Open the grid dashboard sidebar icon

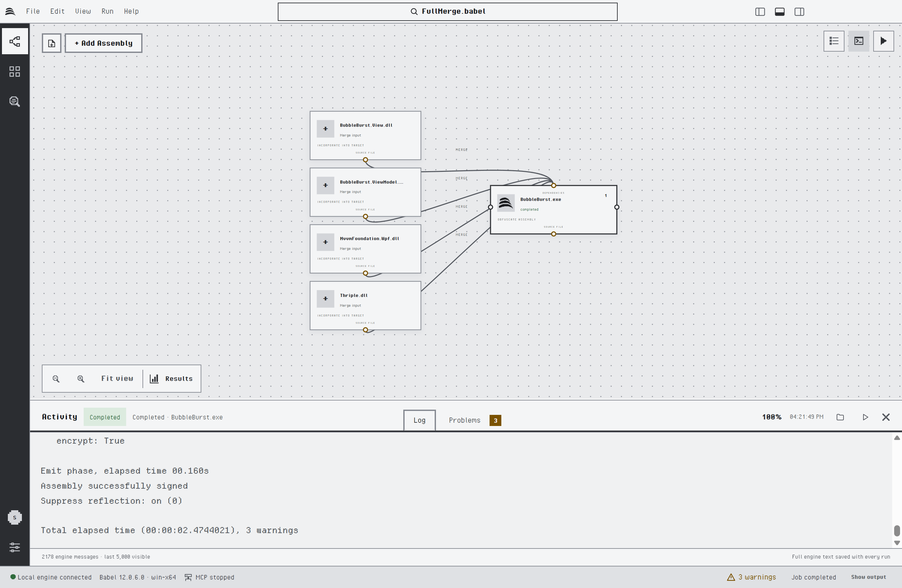click(15, 72)
